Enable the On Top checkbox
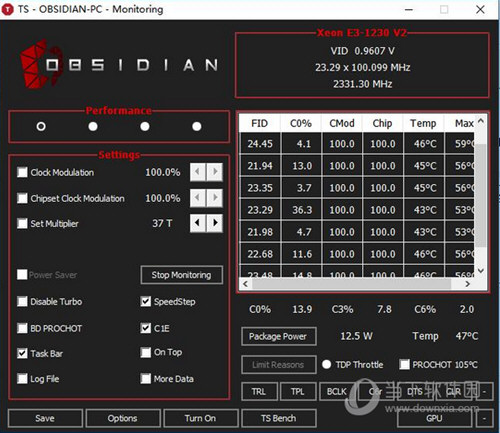The width and height of the screenshot is (500, 433). tap(146, 352)
